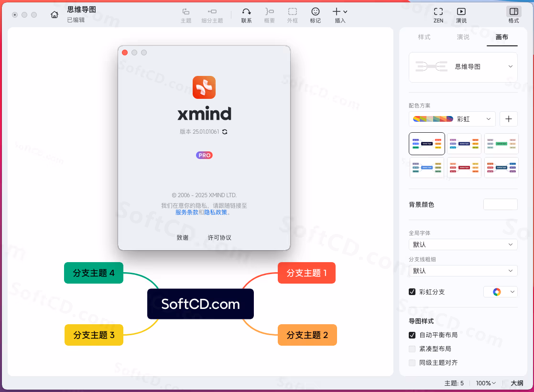Open the 彩虹 color scheme dropdown
The image size is (534, 392).
pyautogui.click(x=452, y=119)
